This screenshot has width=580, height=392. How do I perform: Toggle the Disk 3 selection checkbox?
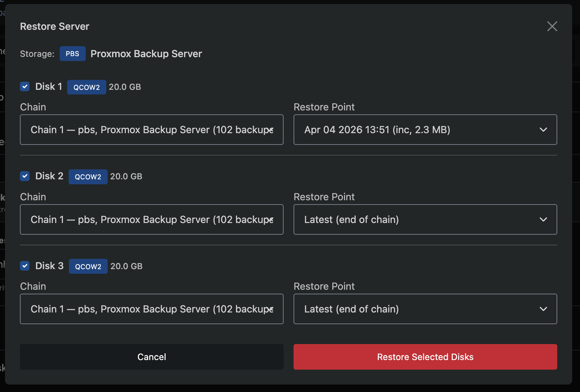(25, 266)
